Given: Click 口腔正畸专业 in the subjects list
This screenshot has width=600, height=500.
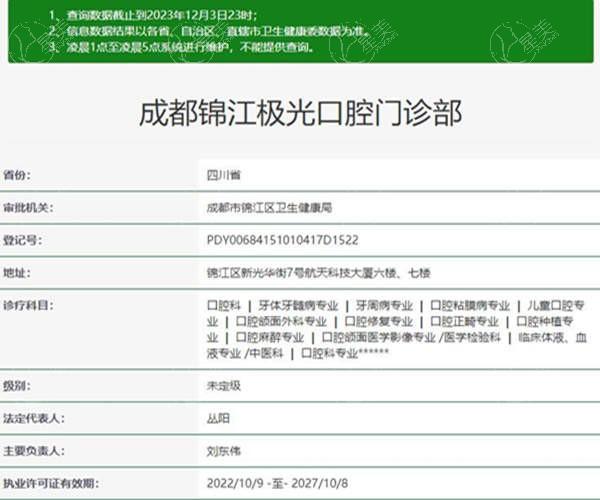Looking at the screenshot, I should 465,321.
